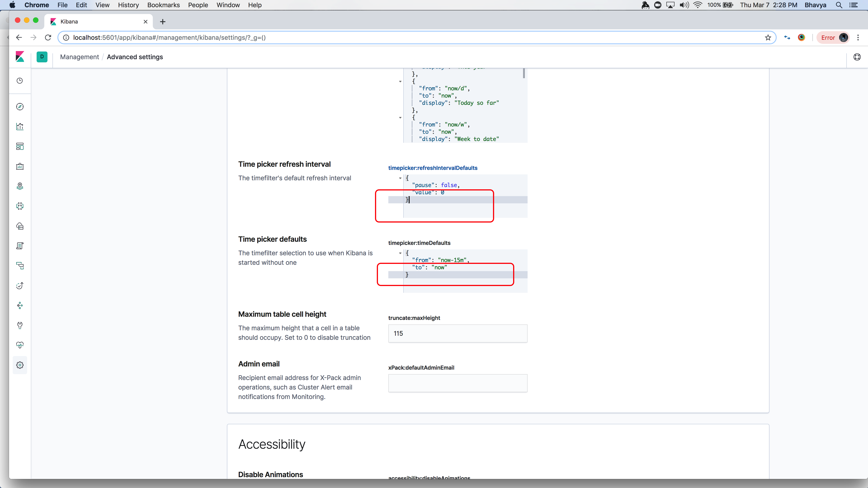View site information icon in address bar
The width and height of the screenshot is (868, 488).
66,37
